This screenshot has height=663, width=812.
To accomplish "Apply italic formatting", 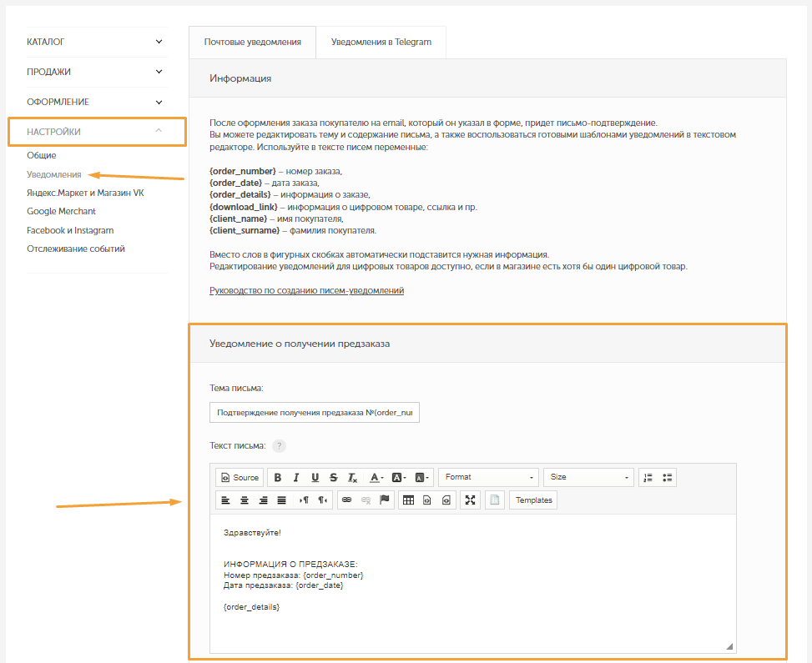I will (296, 477).
